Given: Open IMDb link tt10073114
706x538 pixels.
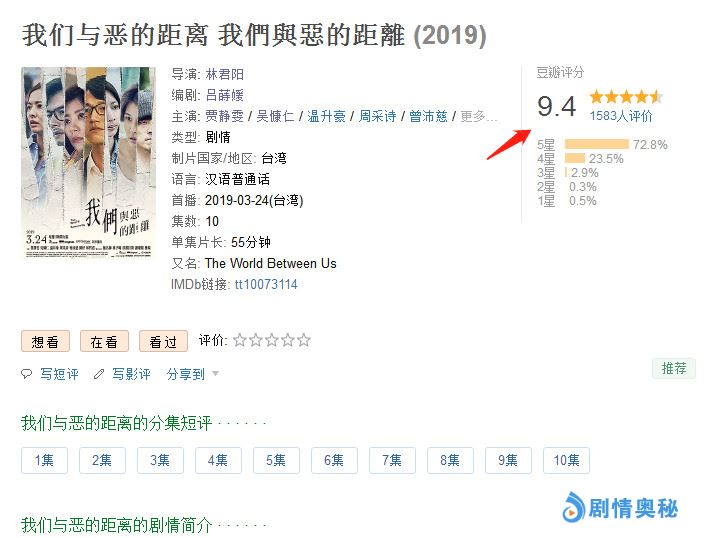Looking at the screenshot, I should (x=266, y=285).
